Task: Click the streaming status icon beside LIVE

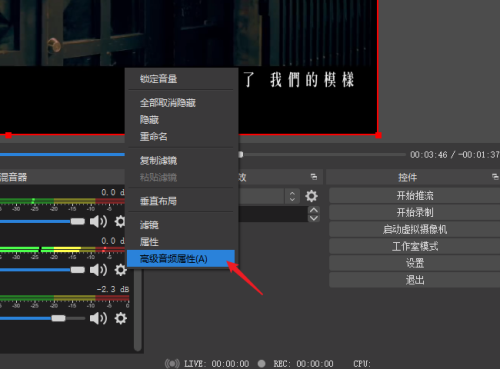Action: coord(172,364)
